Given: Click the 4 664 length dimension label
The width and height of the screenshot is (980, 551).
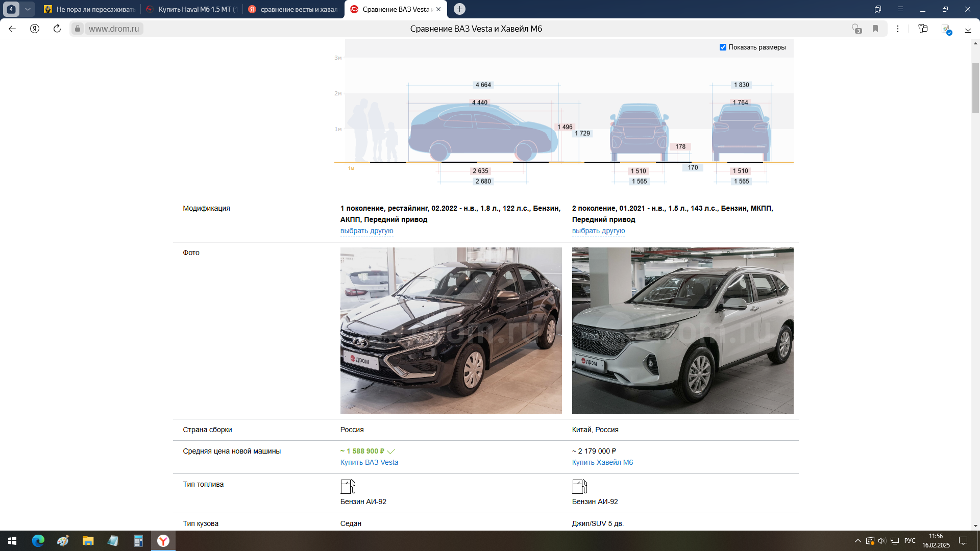Looking at the screenshot, I should tap(483, 85).
